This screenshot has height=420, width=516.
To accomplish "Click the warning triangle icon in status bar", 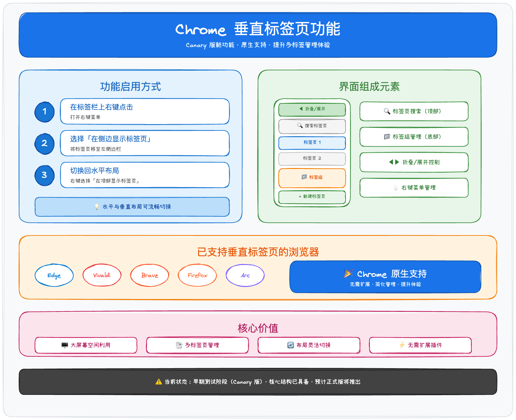I will tap(159, 382).
